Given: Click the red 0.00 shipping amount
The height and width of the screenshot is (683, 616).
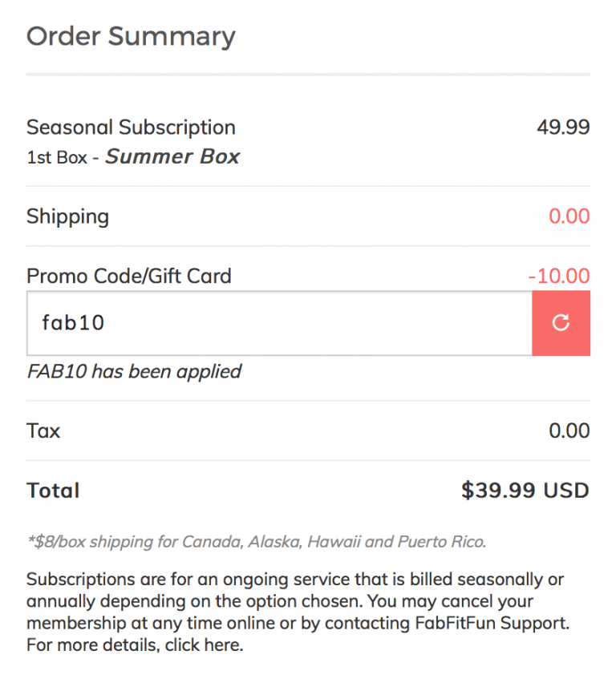Looking at the screenshot, I should click(569, 216).
